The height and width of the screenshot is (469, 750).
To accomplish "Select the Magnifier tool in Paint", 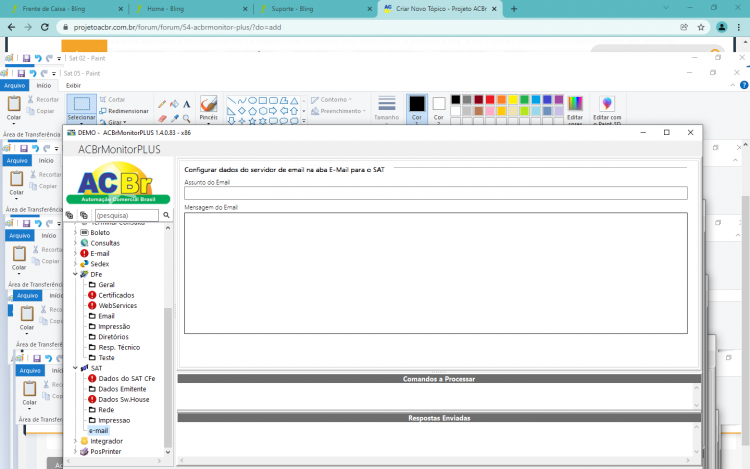I will (187, 118).
